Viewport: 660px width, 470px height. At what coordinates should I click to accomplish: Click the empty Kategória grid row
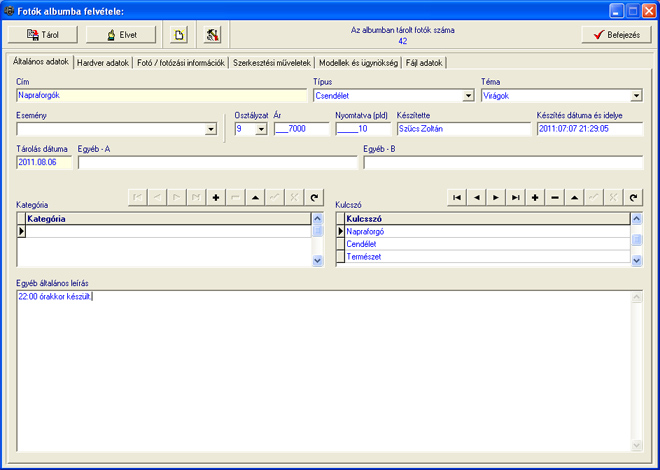coord(168,231)
